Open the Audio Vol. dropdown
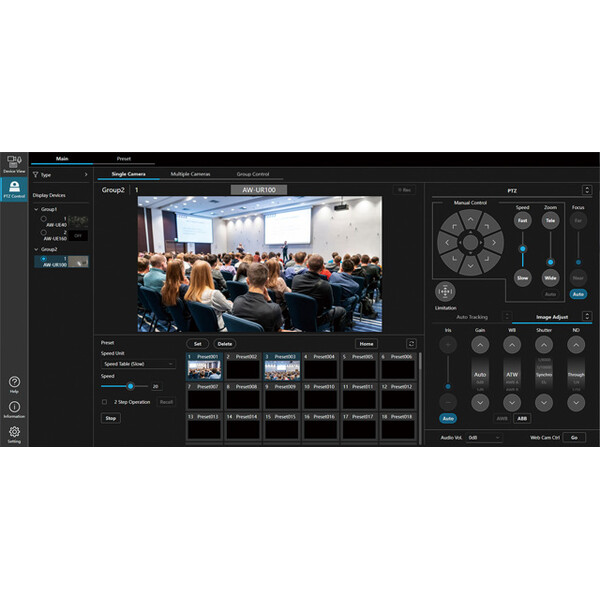 485,437
